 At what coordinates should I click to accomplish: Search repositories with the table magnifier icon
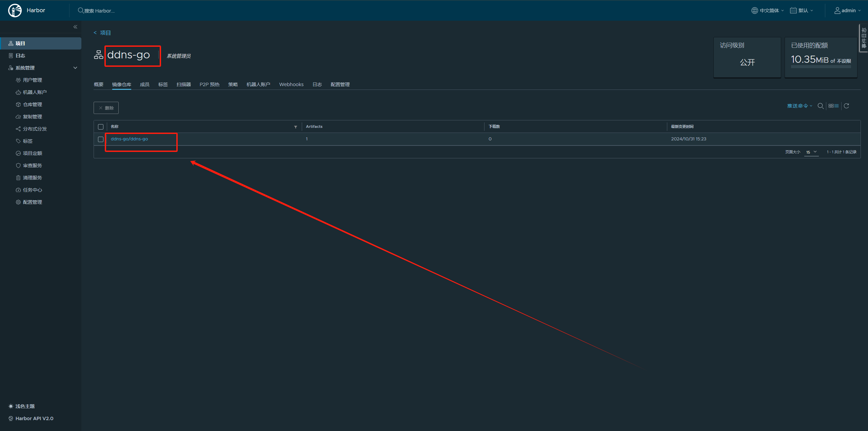coord(821,106)
